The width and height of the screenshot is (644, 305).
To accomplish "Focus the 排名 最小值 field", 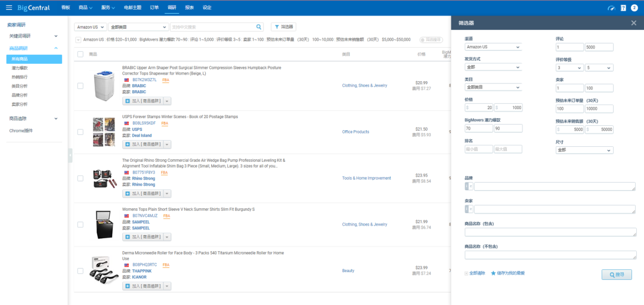I will [x=479, y=149].
